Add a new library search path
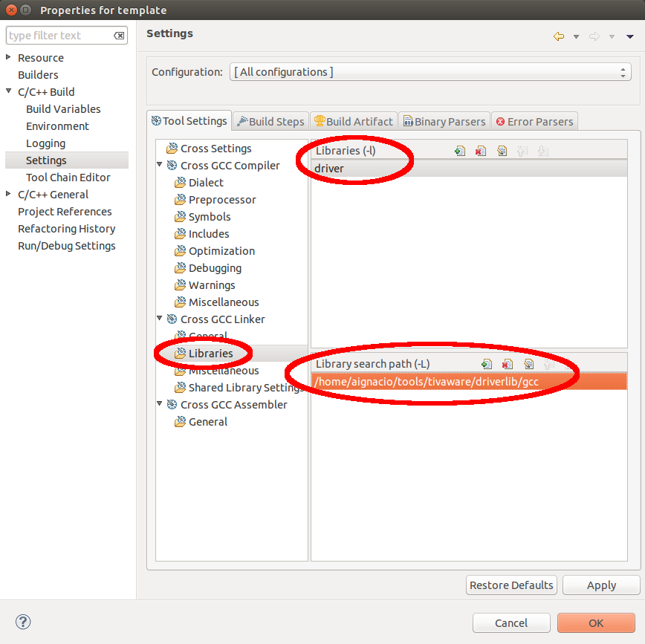The height and width of the screenshot is (644, 645). pos(487,363)
